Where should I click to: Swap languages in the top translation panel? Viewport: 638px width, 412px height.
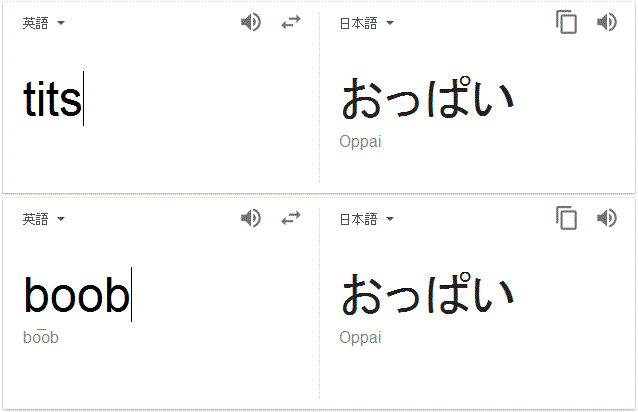[x=291, y=22]
